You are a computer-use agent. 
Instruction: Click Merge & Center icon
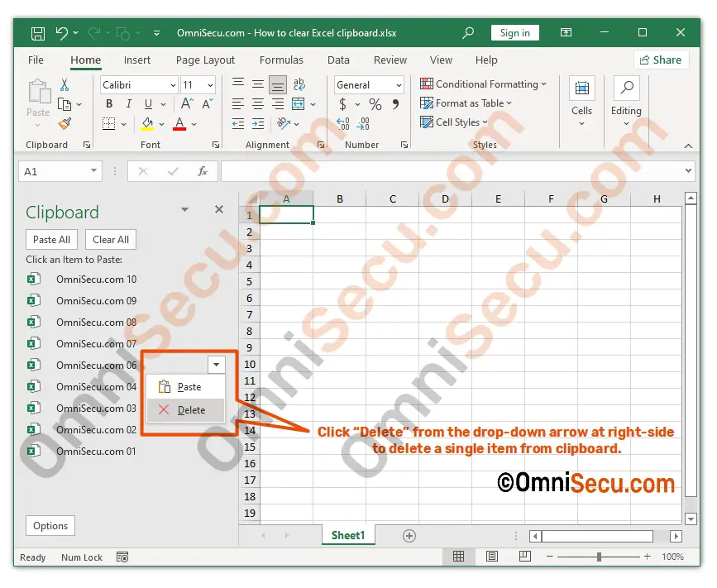click(299, 104)
